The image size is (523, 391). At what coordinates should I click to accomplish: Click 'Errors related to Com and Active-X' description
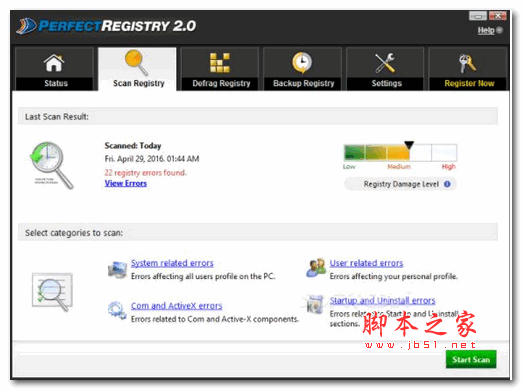tap(215, 319)
